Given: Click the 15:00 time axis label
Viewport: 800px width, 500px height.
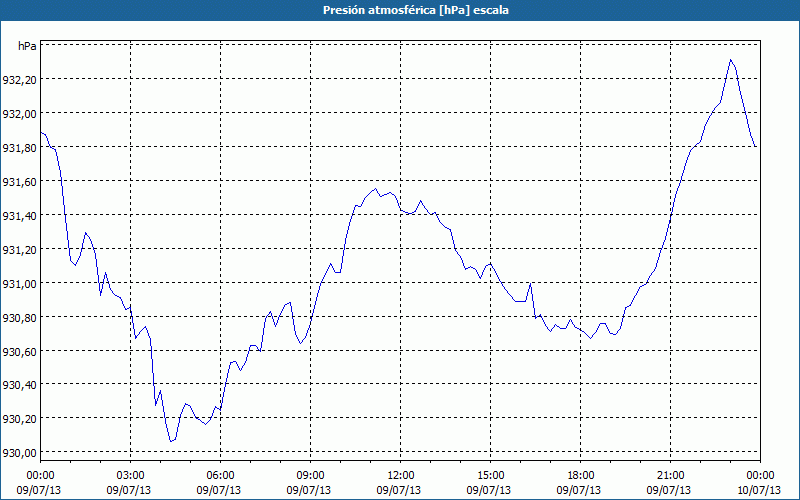Looking at the screenshot, I should (x=490, y=476).
